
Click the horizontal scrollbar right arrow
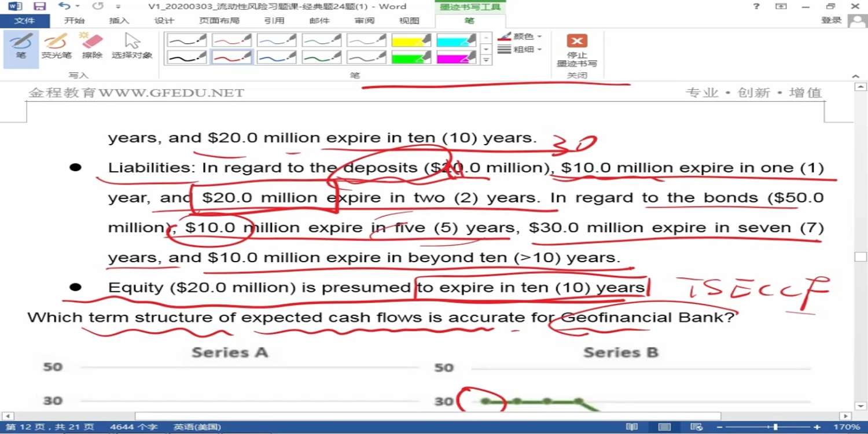click(845, 416)
